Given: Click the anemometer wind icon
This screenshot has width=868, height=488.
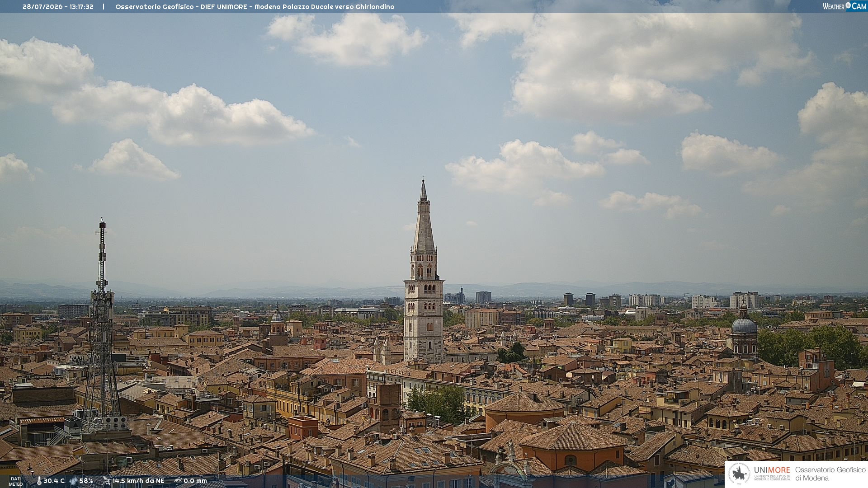Looking at the screenshot, I should coord(107,481).
